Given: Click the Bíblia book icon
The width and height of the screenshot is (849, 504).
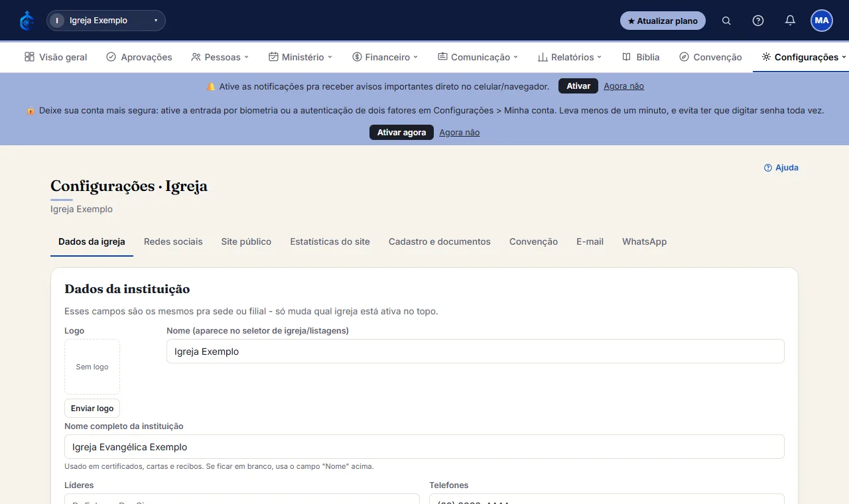Looking at the screenshot, I should pyautogui.click(x=626, y=57).
